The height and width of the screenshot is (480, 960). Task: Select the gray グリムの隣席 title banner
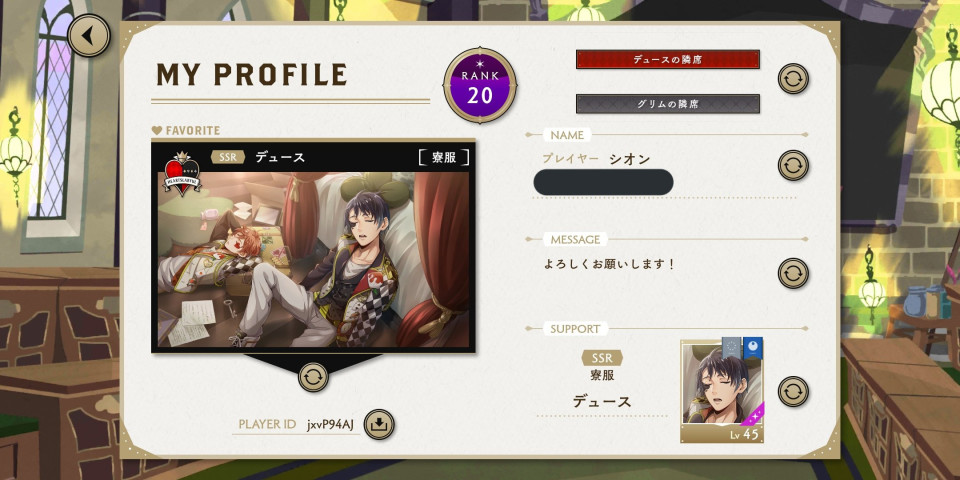(x=667, y=103)
